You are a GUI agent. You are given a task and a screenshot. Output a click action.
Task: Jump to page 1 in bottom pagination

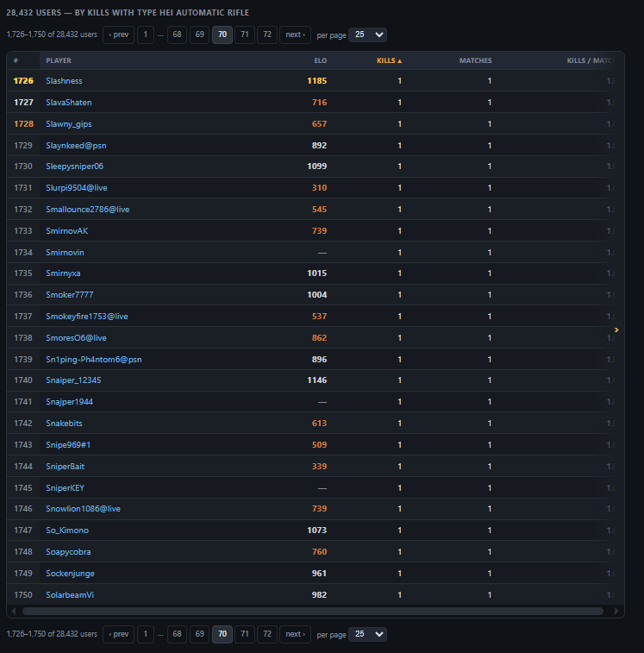(146, 634)
